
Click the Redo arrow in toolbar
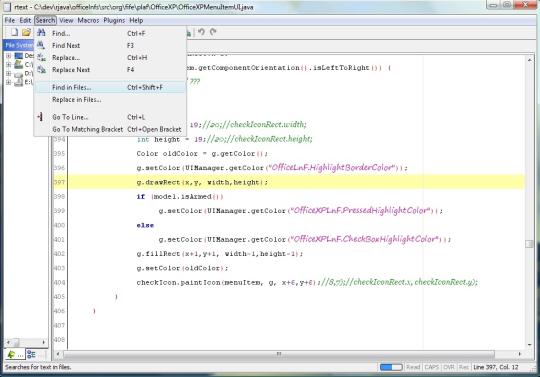coord(214,32)
